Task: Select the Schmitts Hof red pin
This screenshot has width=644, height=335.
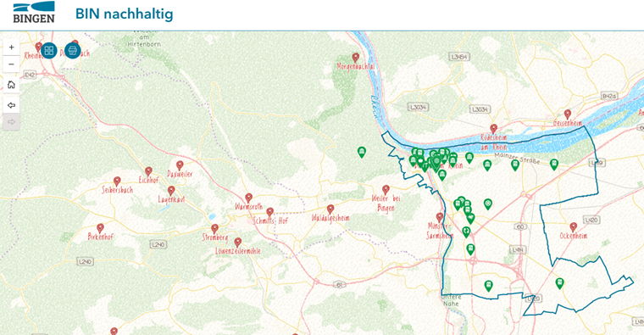Action: click(269, 212)
